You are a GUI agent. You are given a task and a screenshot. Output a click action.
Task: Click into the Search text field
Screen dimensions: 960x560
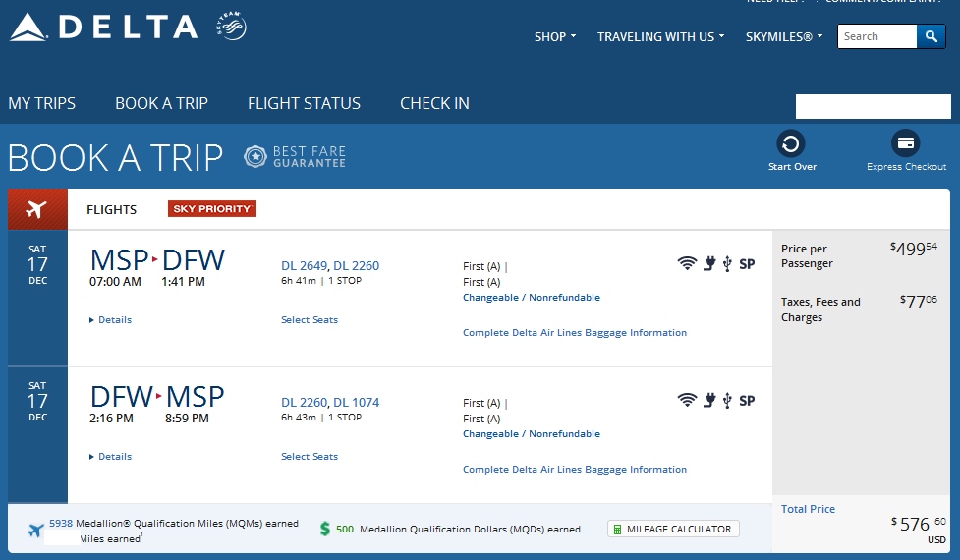(876, 36)
